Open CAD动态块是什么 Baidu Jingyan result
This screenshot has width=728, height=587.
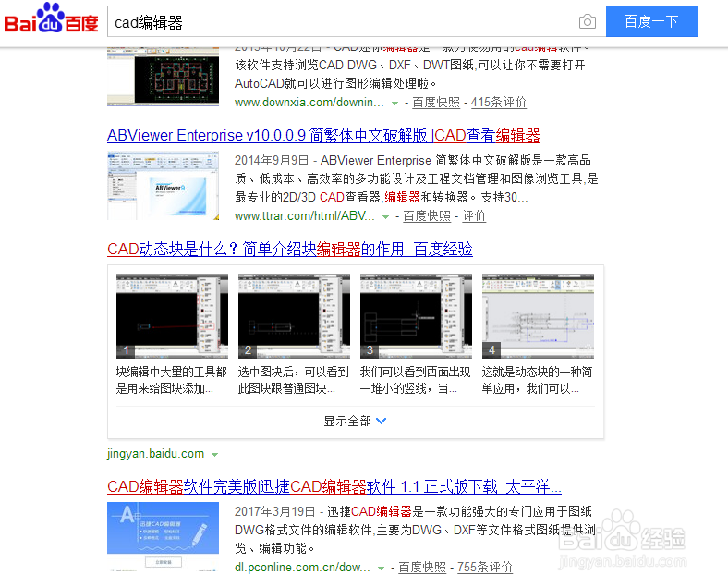[290, 250]
